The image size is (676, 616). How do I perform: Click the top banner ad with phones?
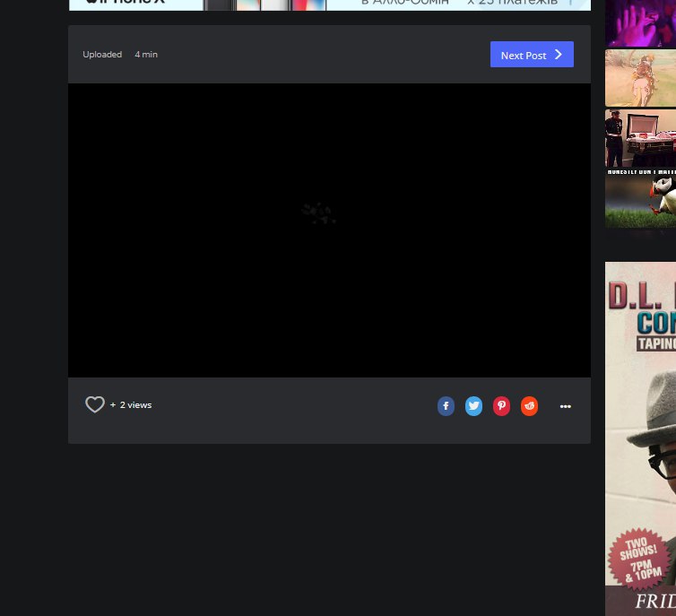(x=329, y=4)
